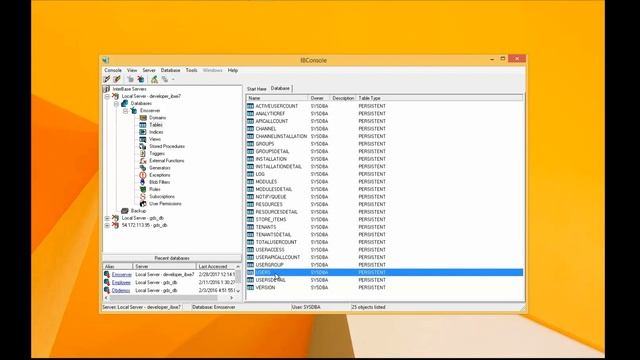Select the External Functions icon

point(143,161)
